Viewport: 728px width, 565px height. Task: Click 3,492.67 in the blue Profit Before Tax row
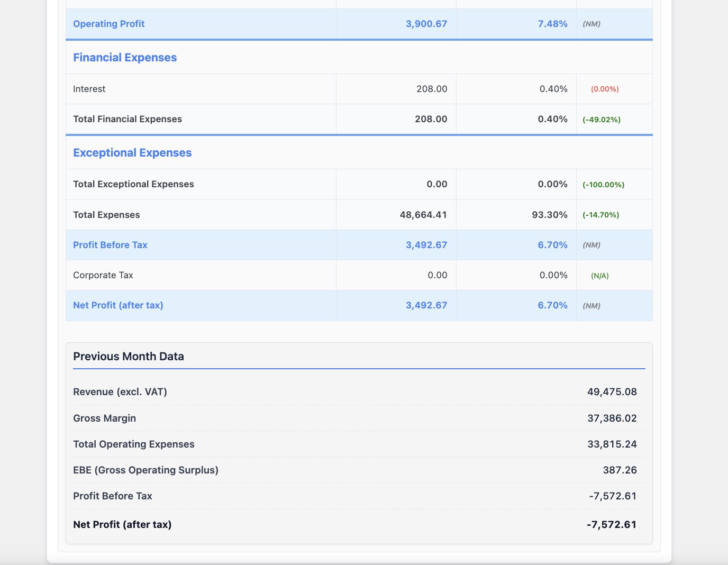426,245
